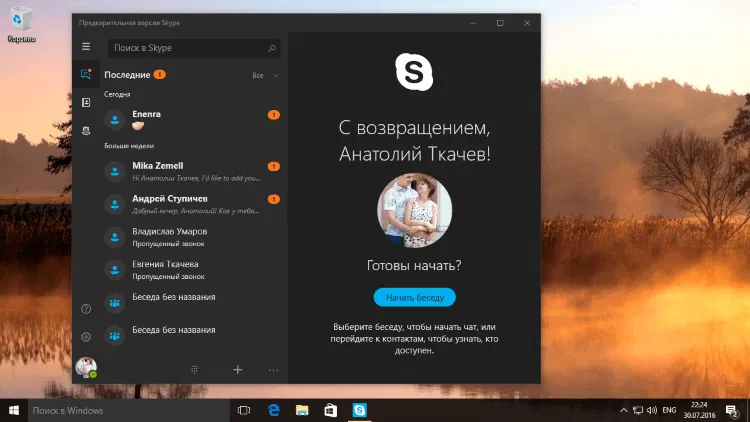
Task: Click the search magnifier icon in Skype
Action: pyautogui.click(x=272, y=48)
